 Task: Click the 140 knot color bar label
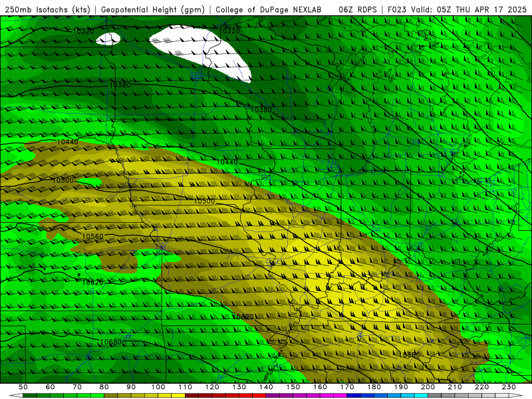click(x=266, y=387)
